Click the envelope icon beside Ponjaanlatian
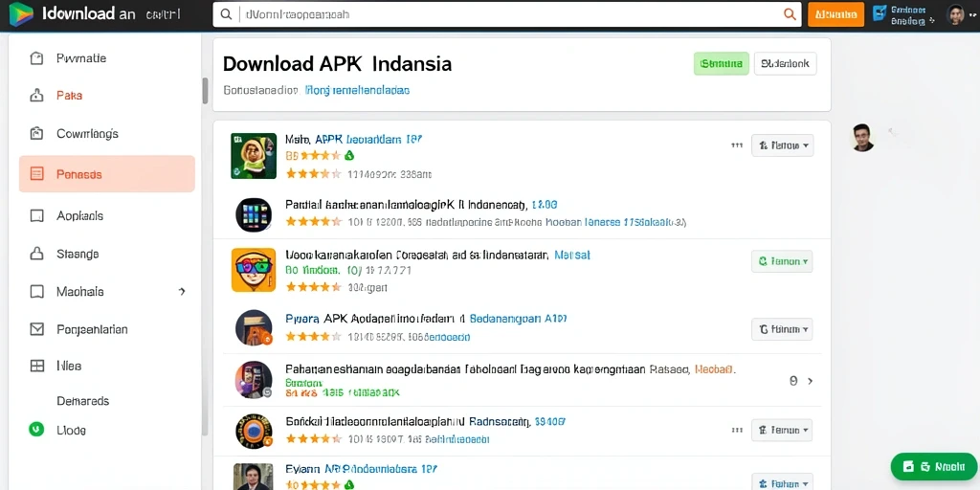The height and width of the screenshot is (490, 980). [x=37, y=329]
